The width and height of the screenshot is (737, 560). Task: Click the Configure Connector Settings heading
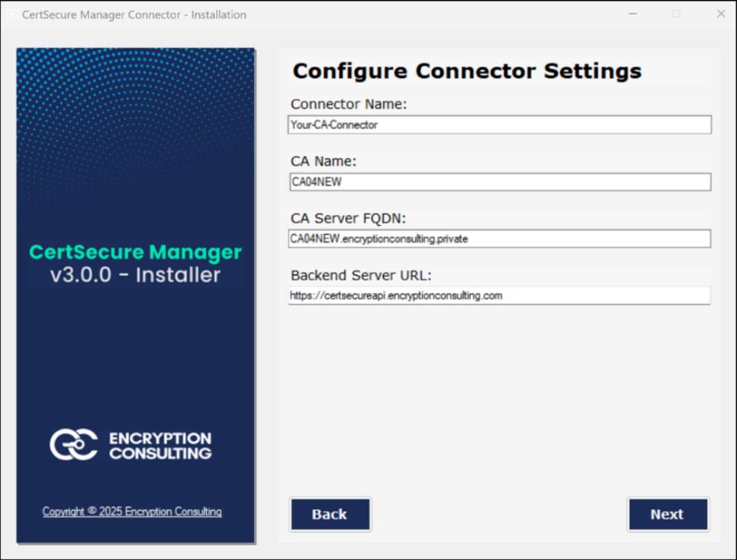pos(467,72)
